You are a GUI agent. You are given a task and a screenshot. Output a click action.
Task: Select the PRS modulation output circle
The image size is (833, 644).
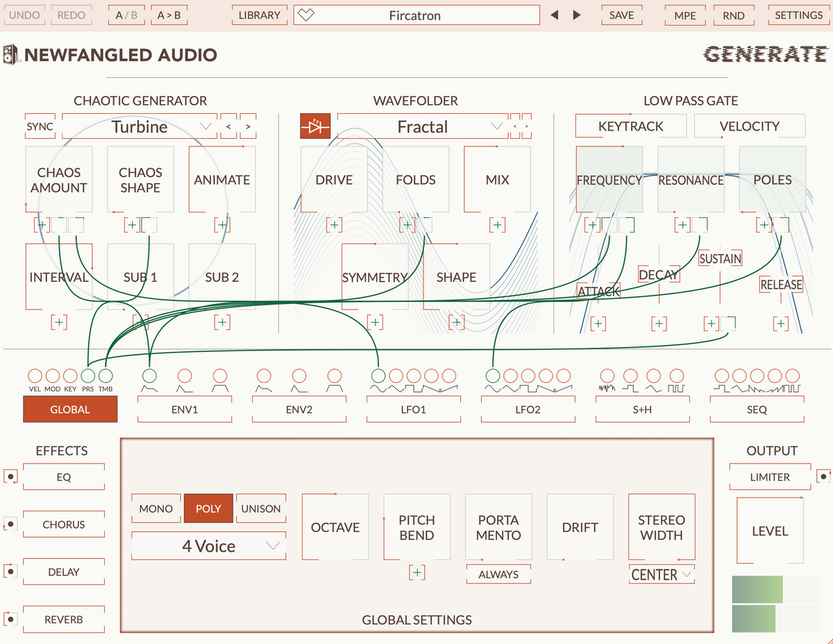tap(87, 376)
